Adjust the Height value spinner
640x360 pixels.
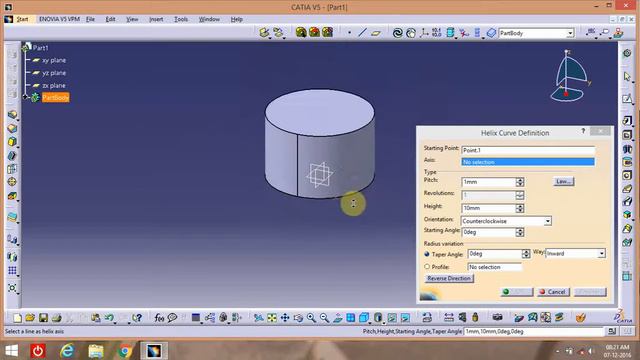coord(520,208)
